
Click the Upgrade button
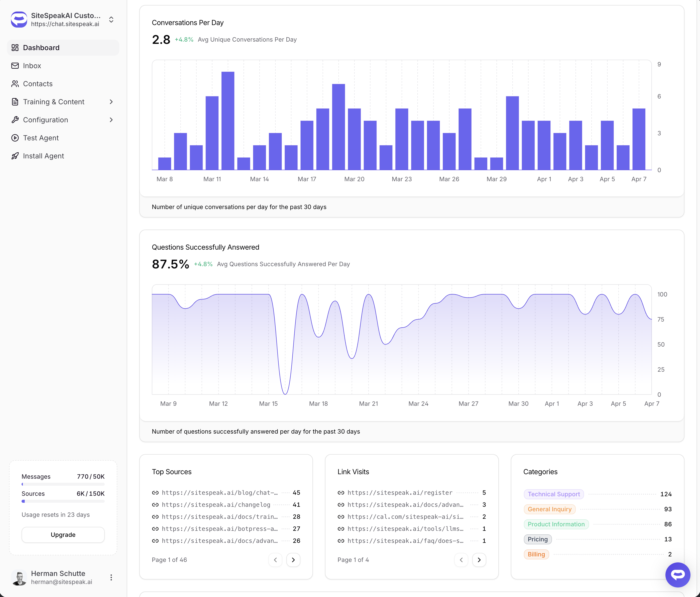click(63, 535)
